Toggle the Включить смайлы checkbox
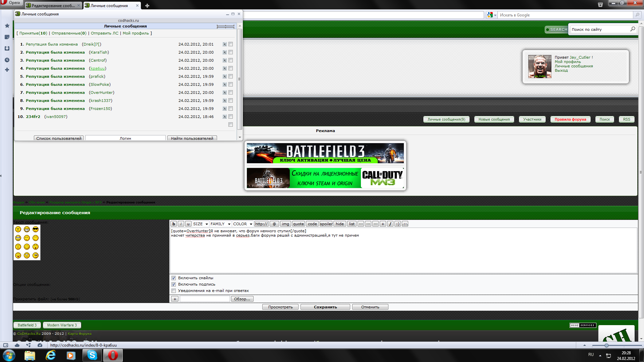The height and width of the screenshot is (362, 644). point(174,278)
